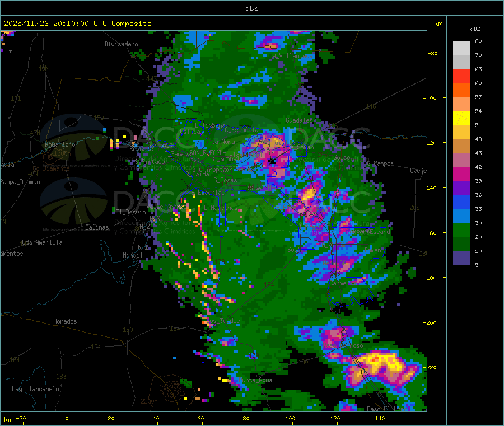Image resolution: width=504 pixels, height=426 pixels.
Task: Click the 140 tick on the horizontal axis
Action: click(380, 418)
